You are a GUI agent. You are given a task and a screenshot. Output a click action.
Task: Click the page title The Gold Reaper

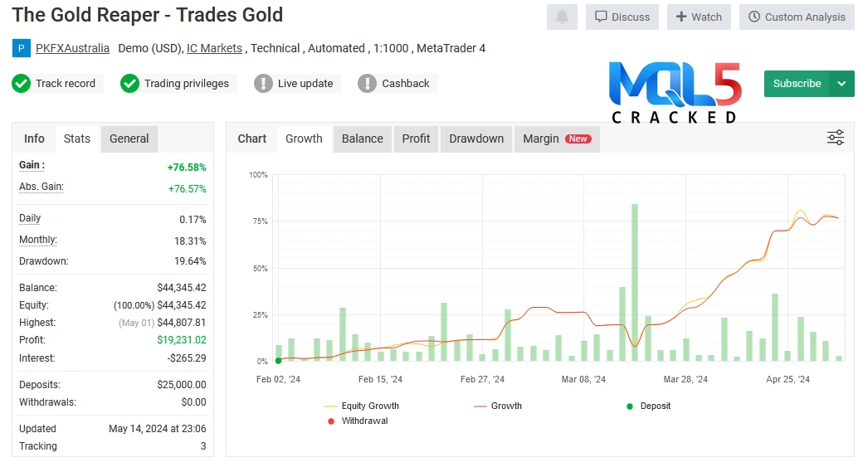pos(147,15)
